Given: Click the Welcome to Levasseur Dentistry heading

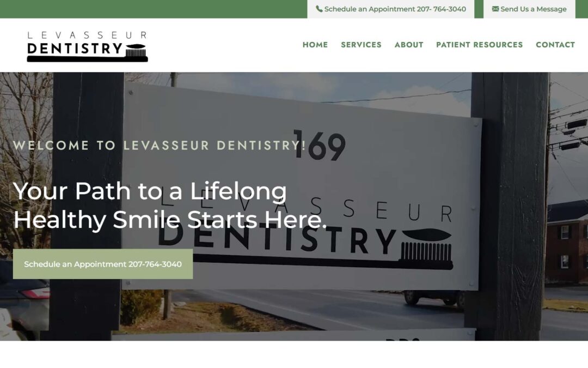Looking at the screenshot, I should pos(160,146).
